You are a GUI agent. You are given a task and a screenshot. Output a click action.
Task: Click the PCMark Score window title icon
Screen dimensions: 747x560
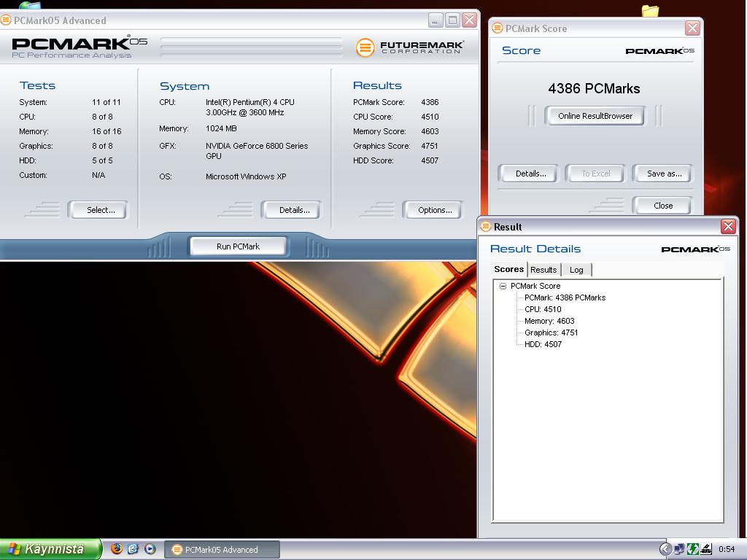(498, 28)
